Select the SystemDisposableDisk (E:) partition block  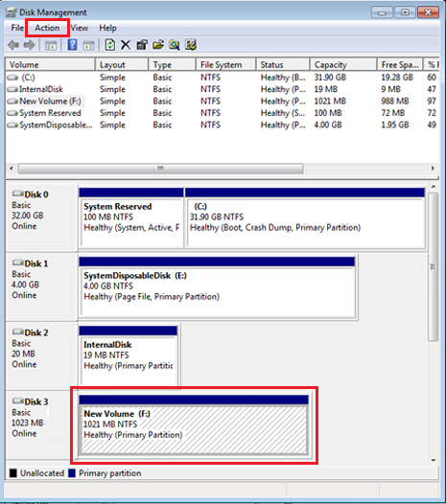pyautogui.click(x=217, y=287)
